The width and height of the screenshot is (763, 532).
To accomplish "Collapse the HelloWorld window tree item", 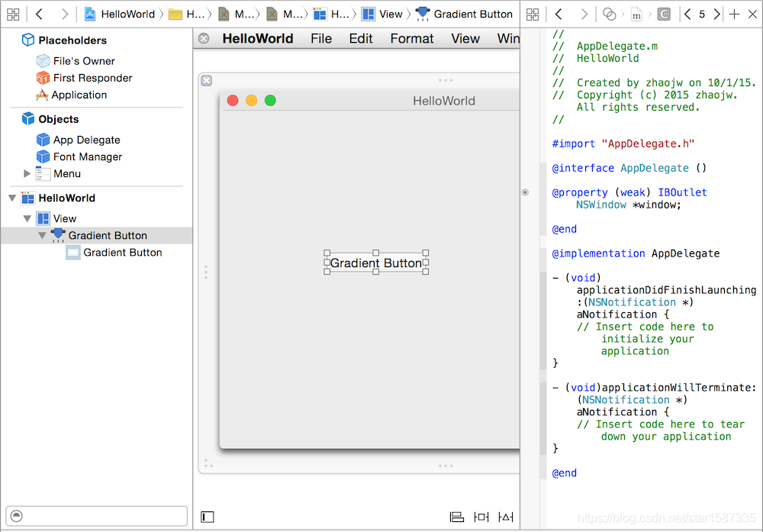I will [12, 198].
